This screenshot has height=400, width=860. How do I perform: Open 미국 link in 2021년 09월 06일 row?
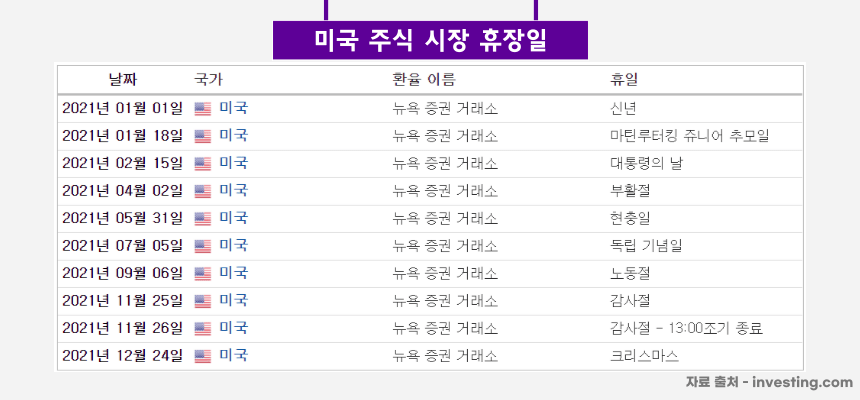(x=234, y=273)
